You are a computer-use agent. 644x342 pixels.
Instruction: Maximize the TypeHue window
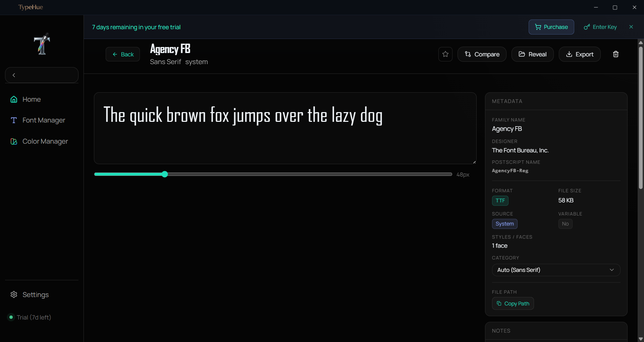point(615,7)
